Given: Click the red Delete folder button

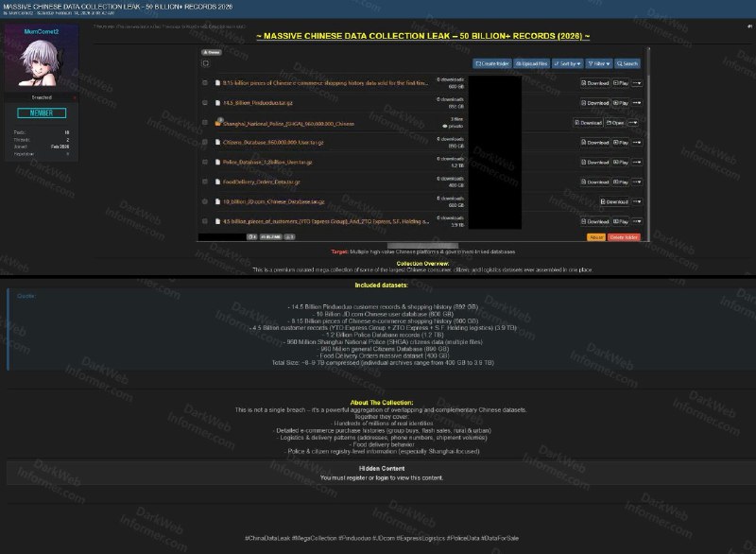Looking at the screenshot, I should pyautogui.click(x=624, y=237).
